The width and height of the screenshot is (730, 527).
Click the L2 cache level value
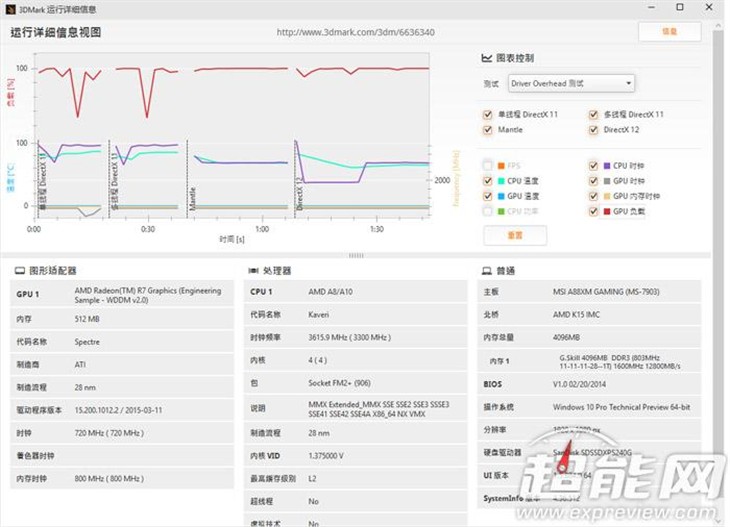point(312,479)
